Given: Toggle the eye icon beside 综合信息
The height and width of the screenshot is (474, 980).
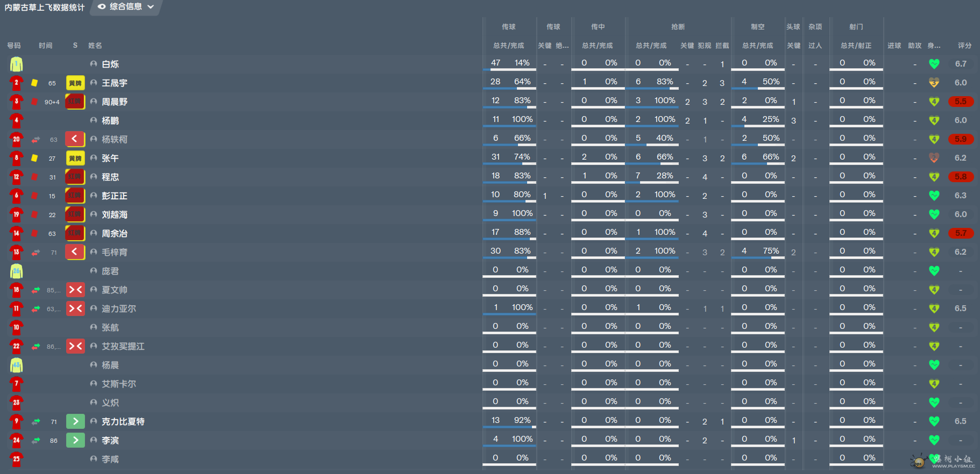Looking at the screenshot, I should 102,7.
